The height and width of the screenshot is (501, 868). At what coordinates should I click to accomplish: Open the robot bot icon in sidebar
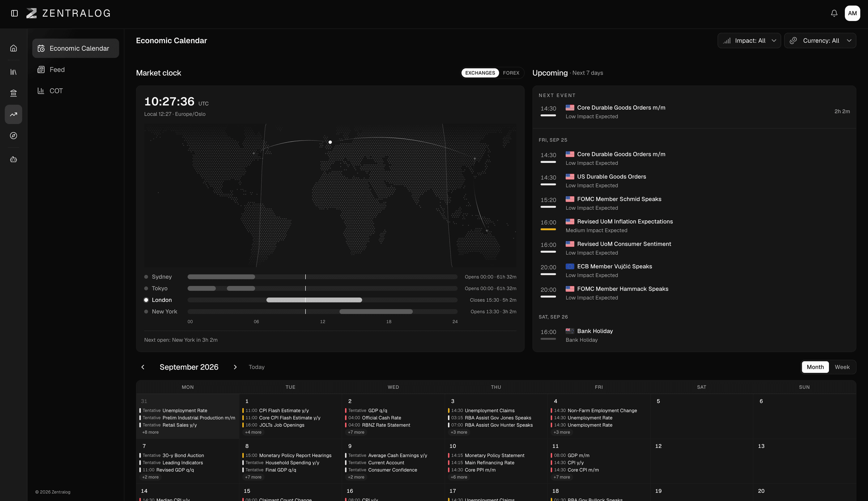coord(13,159)
